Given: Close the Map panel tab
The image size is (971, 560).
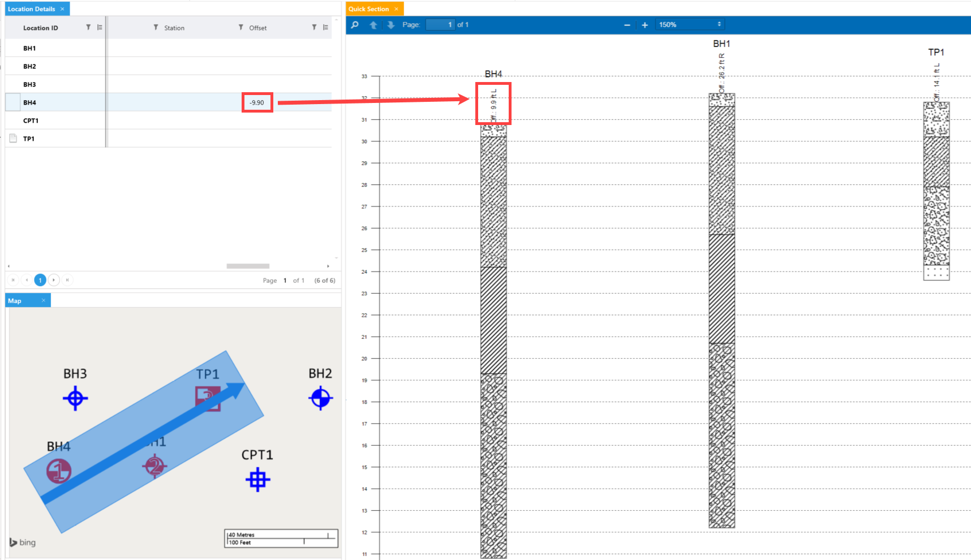Looking at the screenshot, I should 43,300.
